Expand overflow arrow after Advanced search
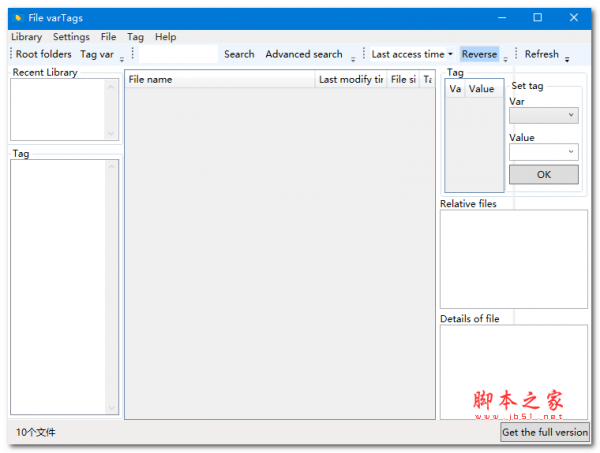The image size is (600, 453). (353, 59)
